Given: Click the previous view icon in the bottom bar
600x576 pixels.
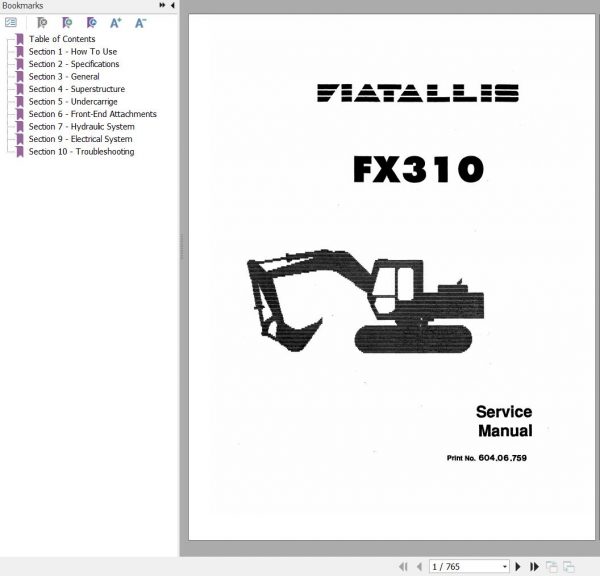Looking at the screenshot, I should click(x=551, y=566).
